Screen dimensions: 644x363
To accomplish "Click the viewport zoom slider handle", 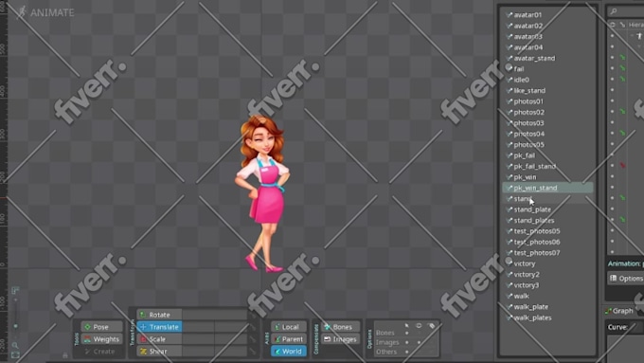I will [15, 326].
